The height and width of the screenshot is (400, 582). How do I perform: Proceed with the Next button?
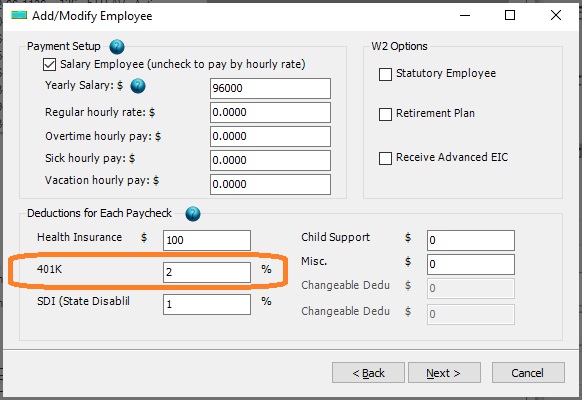444,373
